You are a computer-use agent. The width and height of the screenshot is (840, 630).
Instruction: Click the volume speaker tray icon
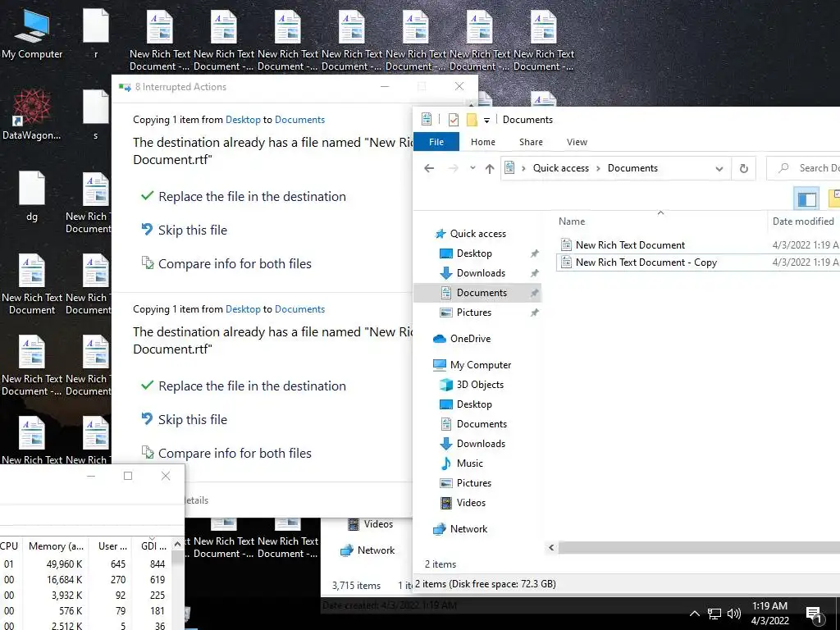click(x=734, y=614)
